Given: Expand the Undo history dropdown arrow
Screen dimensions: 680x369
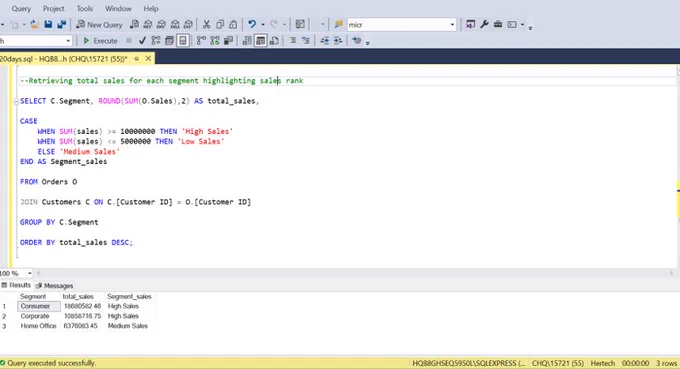Looking at the screenshot, I should pos(263,25).
